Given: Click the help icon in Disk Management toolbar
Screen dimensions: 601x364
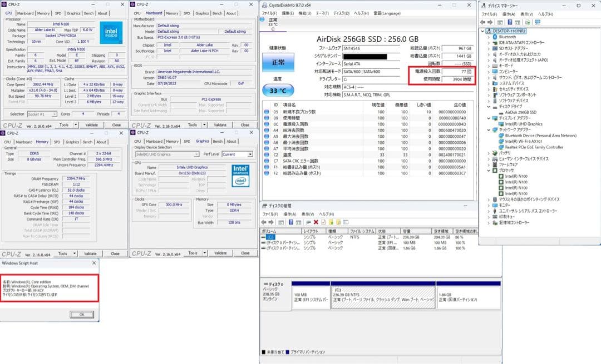Looking at the screenshot, I should coord(292,222).
